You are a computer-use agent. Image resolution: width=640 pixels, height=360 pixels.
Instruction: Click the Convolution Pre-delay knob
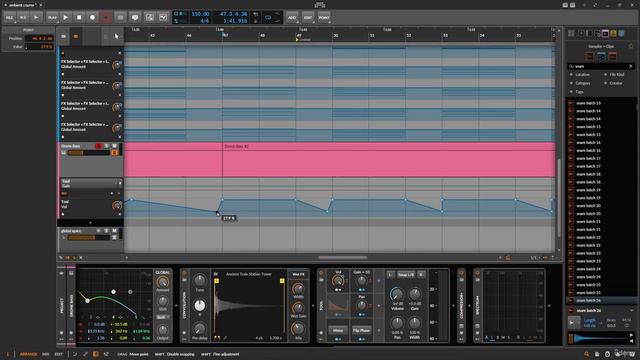tap(200, 329)
